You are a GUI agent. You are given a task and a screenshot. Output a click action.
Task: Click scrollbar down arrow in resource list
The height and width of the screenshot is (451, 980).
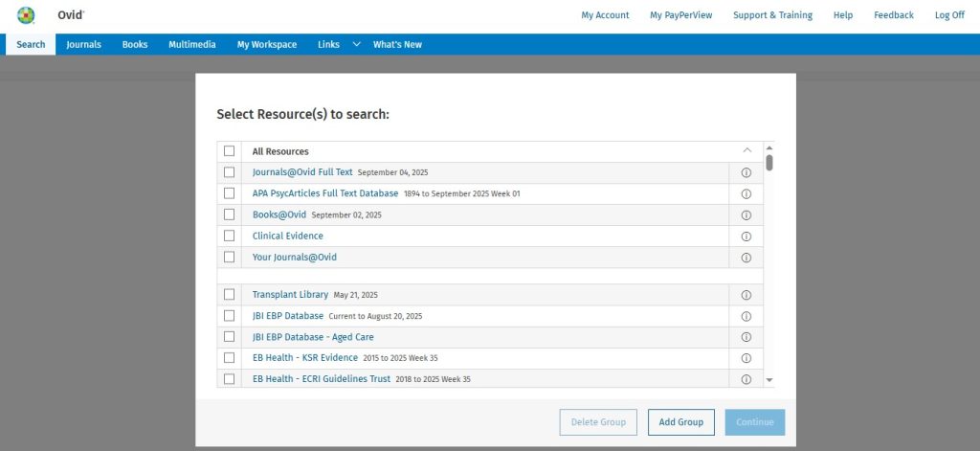click(769, 380)
